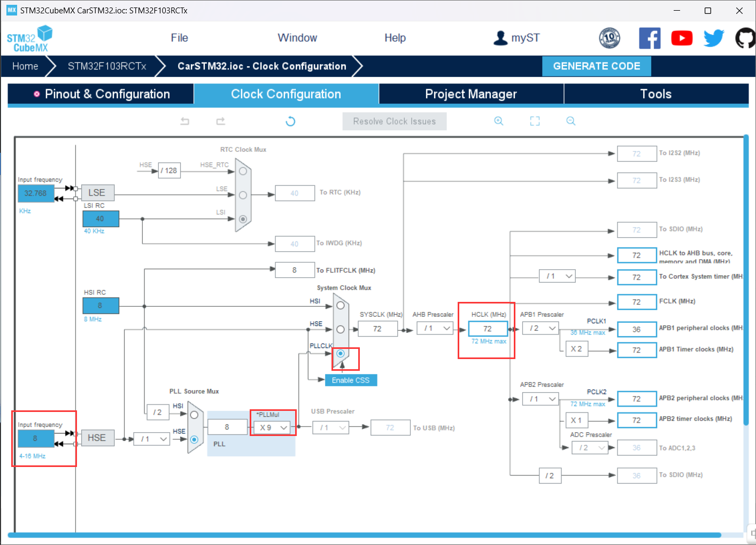Switch to Clock Configuration tab
Screen dimensions: 756x545
click(286, 94)
